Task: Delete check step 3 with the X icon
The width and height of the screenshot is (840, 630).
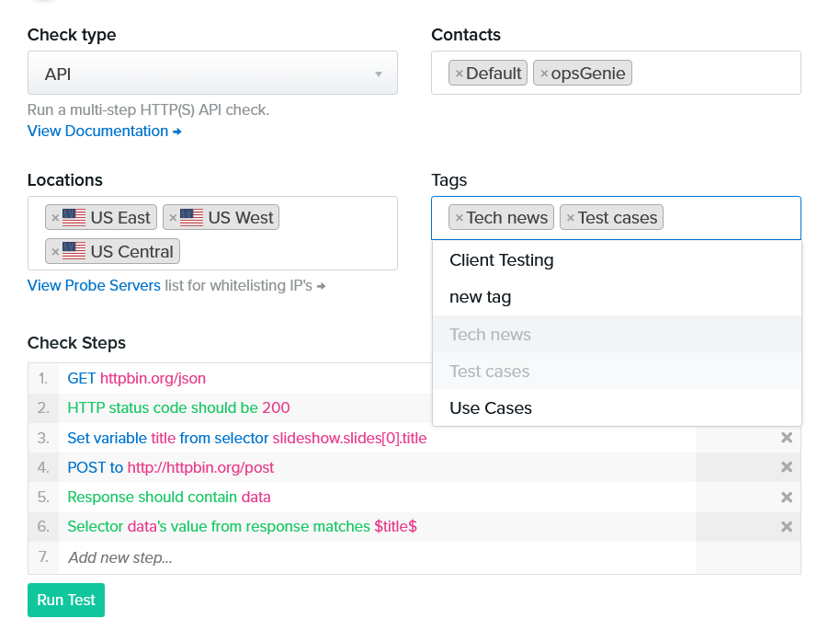Action: pos(787,438)
